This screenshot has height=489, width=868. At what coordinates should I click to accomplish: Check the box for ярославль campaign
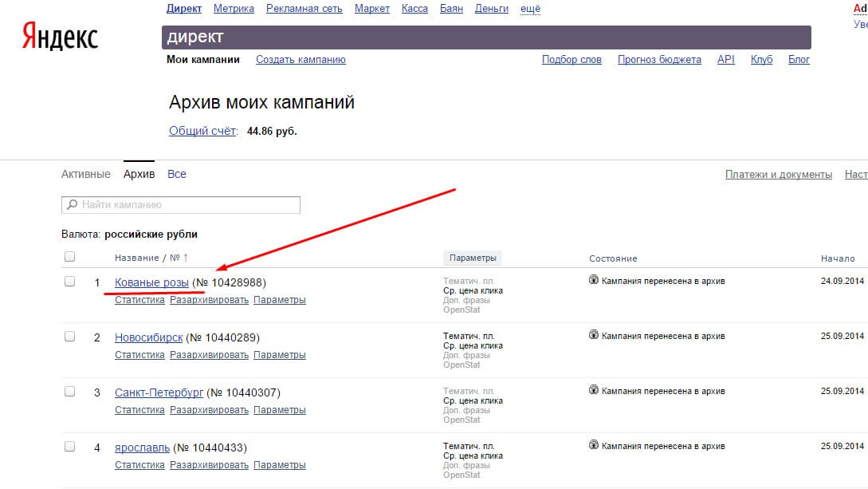pos(69,447)
